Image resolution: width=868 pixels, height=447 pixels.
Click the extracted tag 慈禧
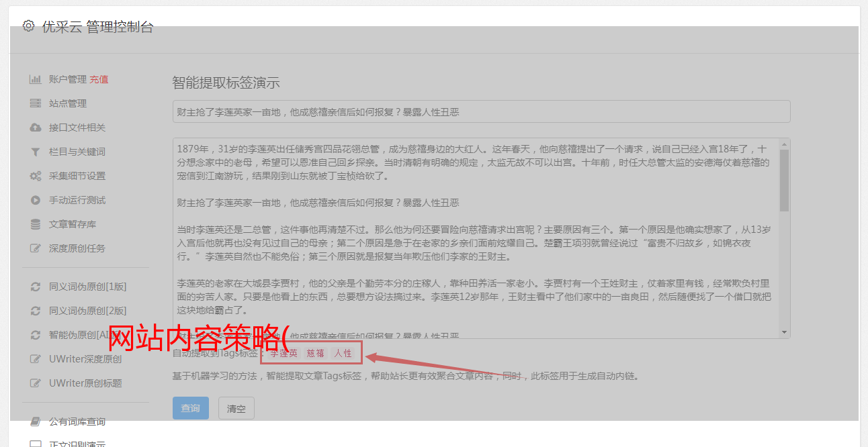point(316,353)
